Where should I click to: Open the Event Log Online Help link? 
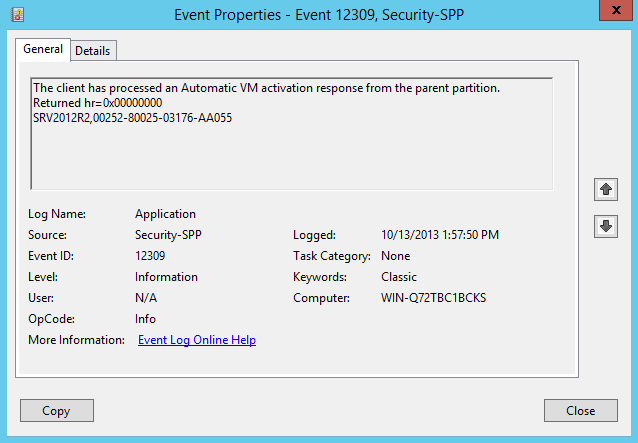click(197, 340)
